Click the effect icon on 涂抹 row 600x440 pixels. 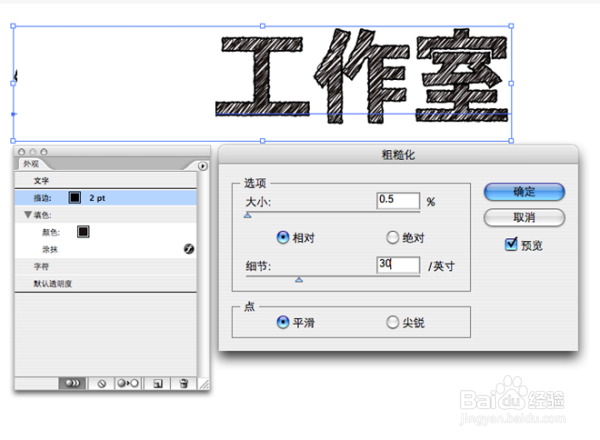(x=189, y=249)
